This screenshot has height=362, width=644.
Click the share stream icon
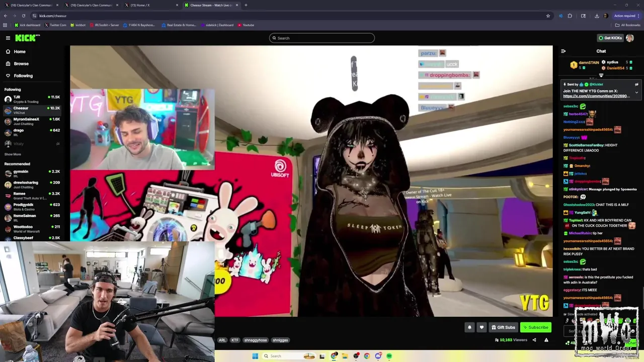534,340
